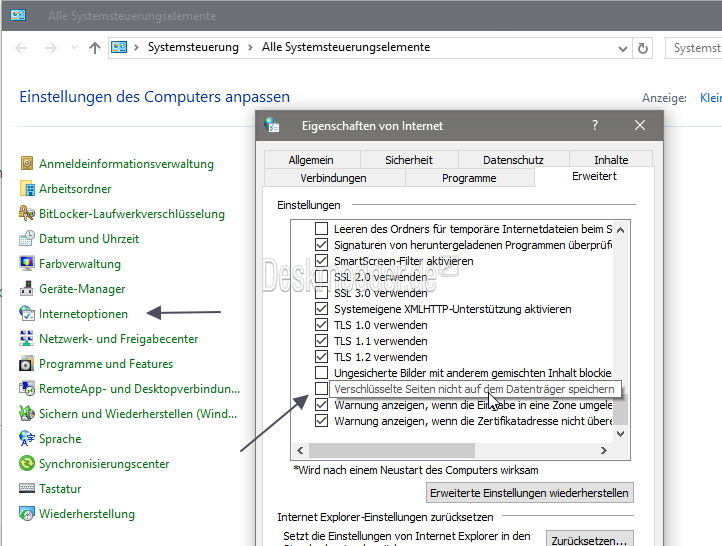This screenshot has height=546, width=722.
Task: Click the horizontal scrollbar thumb in settings list
Action: [x=392, y=450]
